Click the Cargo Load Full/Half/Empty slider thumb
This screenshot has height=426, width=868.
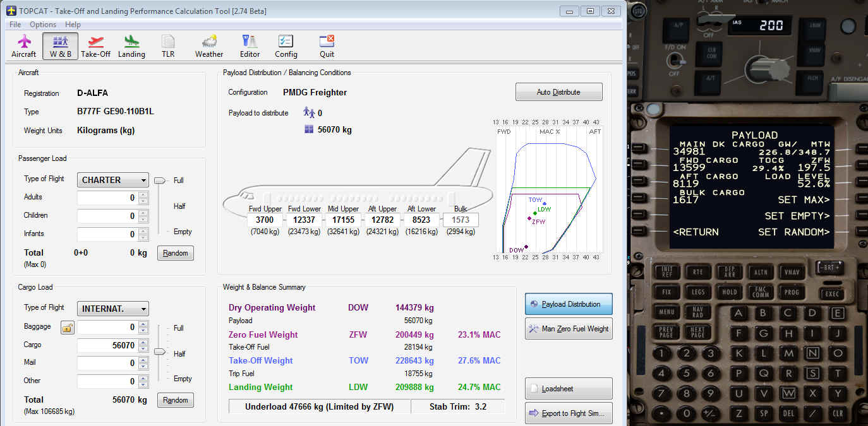pyautogui.click(x=160, y=352)
